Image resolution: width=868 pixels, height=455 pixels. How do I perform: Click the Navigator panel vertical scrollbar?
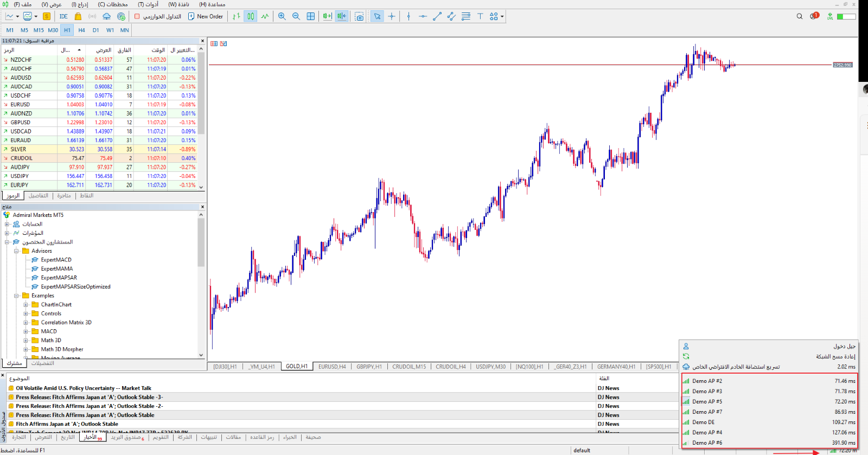pyautogui.click(x=201, y=242)
